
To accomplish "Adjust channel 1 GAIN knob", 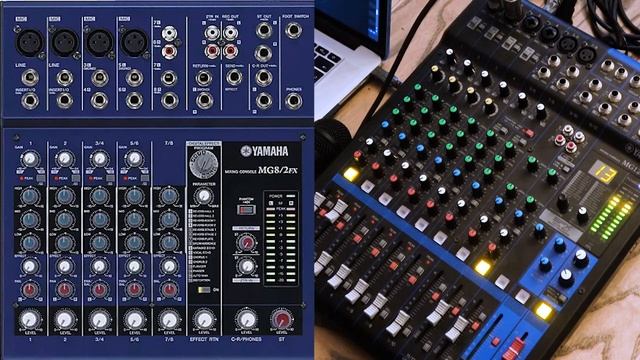I will [30, 159].
